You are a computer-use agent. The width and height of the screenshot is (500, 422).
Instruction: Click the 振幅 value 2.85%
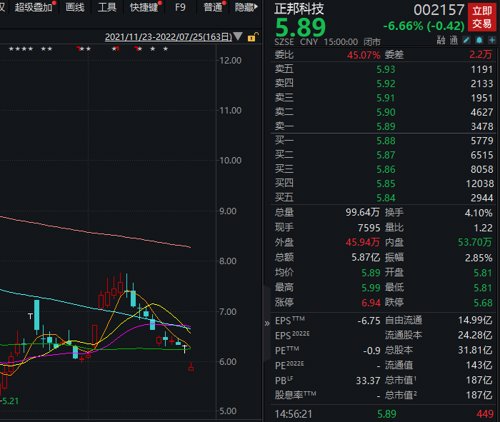[x=479, y=258]
